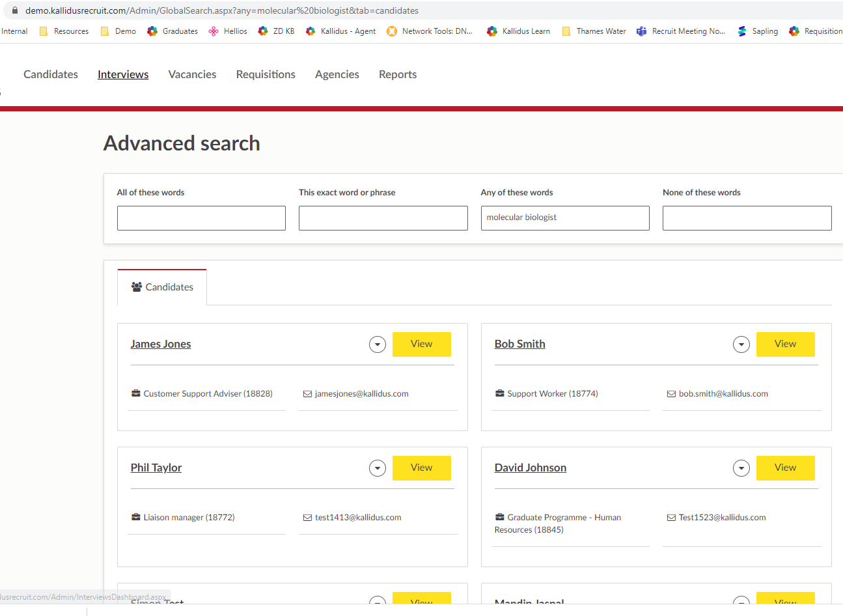The image size is (843, 616).
Task: Focus the 'All of these words' input
Action: pyautogui.click(x=201, y=218)
